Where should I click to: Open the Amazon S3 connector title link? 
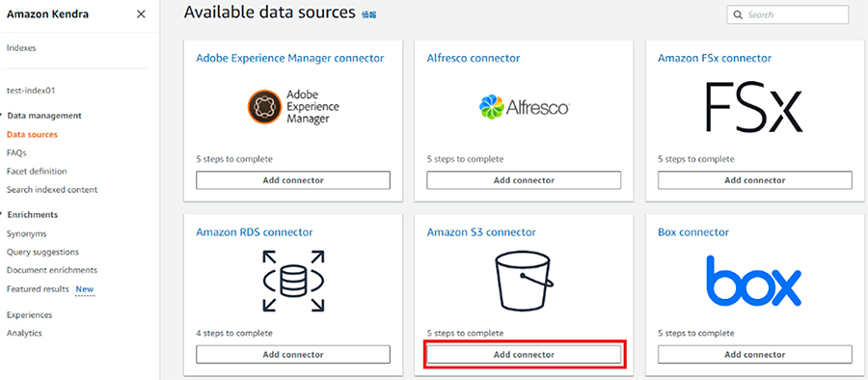pyautogui.click(x=481, y=232)
